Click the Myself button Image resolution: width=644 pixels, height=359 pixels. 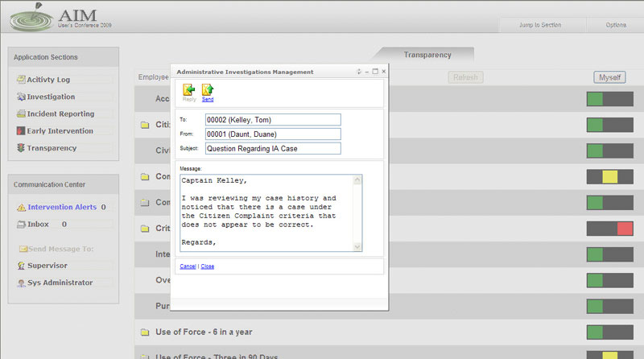609,77
